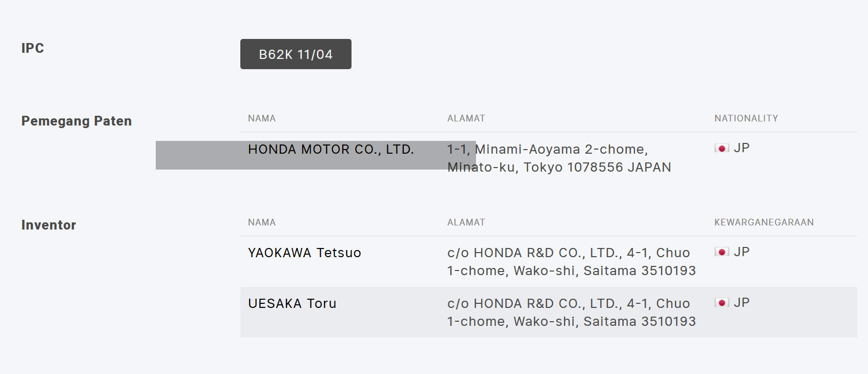The width and height of the screenshot is (868, 374).
Task: Click the Pemegang Paten section label
Action: [76, 121]
